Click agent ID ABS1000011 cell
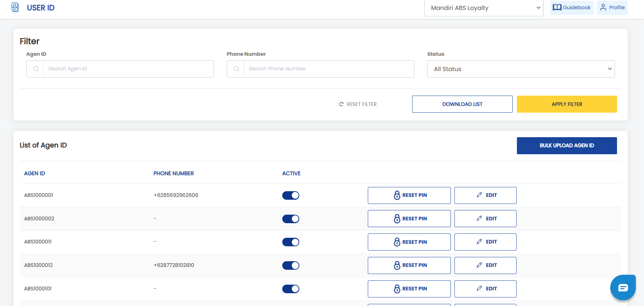Image resolution: width=644 pixels, height=306 pixels. [x=38, y=242]
